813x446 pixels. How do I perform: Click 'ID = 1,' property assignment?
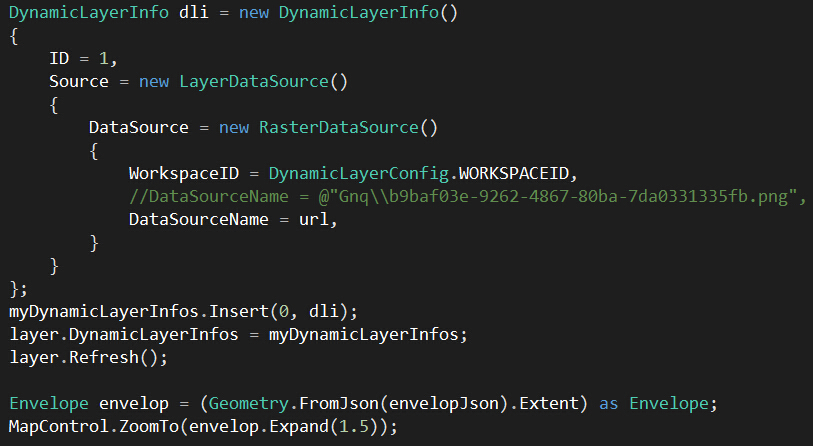click(x=83, y=59)
